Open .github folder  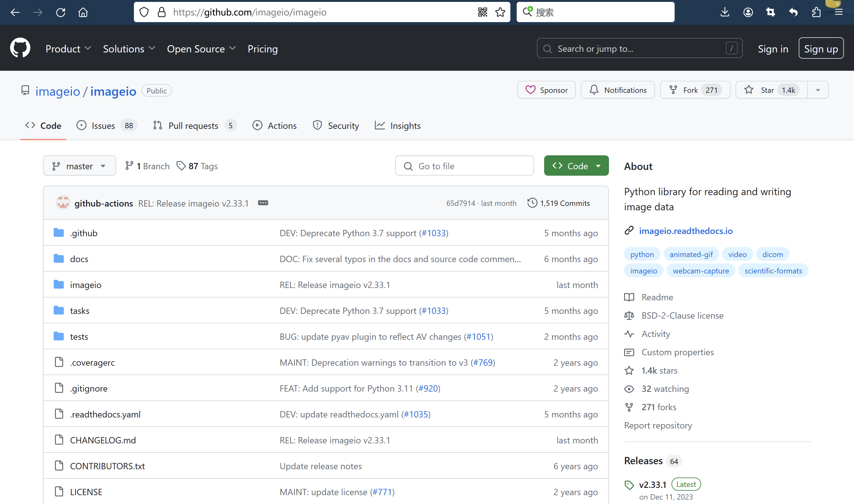pos(83,233)
